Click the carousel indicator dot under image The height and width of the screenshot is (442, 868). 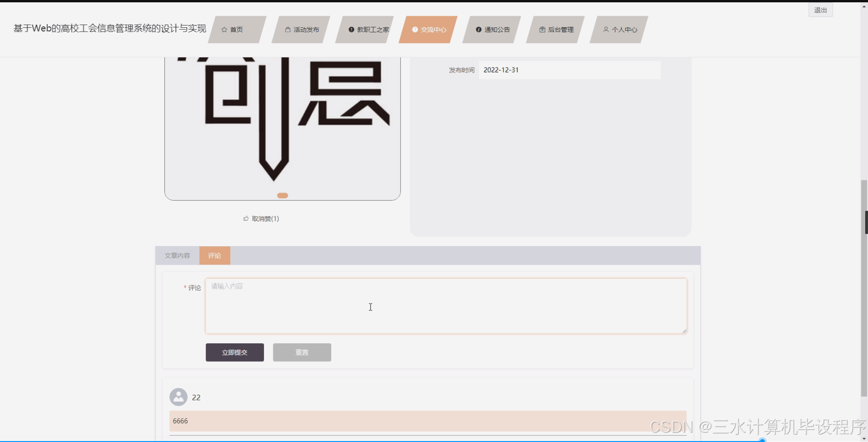(x=283, y=196)
